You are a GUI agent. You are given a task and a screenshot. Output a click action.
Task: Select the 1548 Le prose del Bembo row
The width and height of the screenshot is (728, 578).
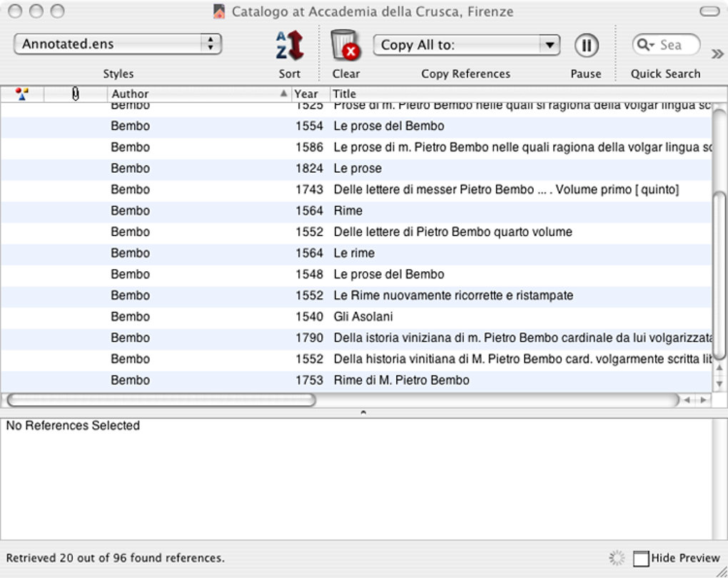coord(356,275)
